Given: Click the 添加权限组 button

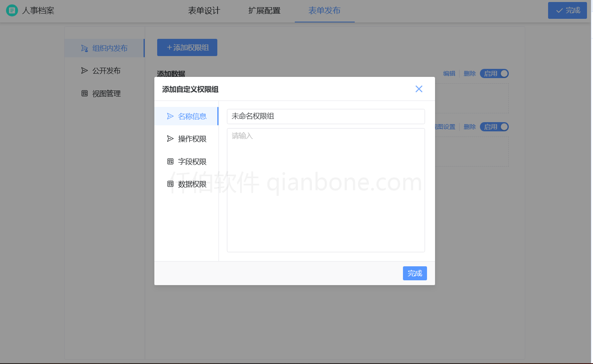Looking at the screenshot, I should coord(187,47).
